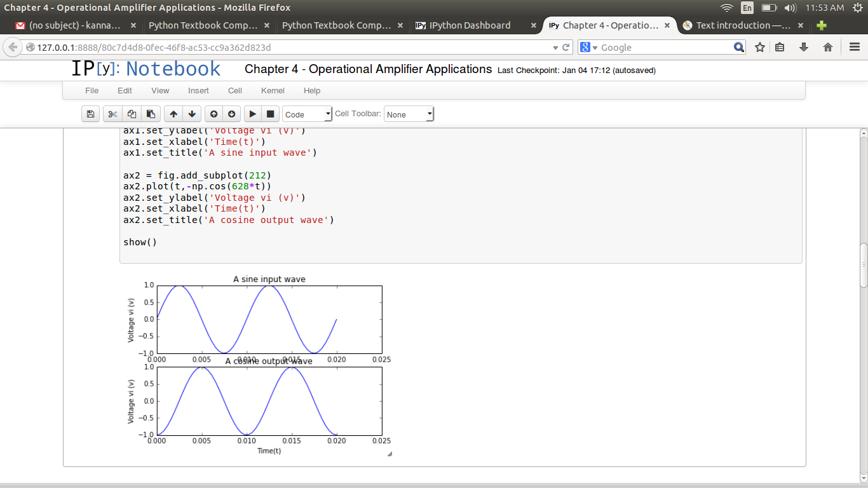Open the search engine selector dropdown
Viewport: 868px width, 488px height.
[x=588, y=48]
